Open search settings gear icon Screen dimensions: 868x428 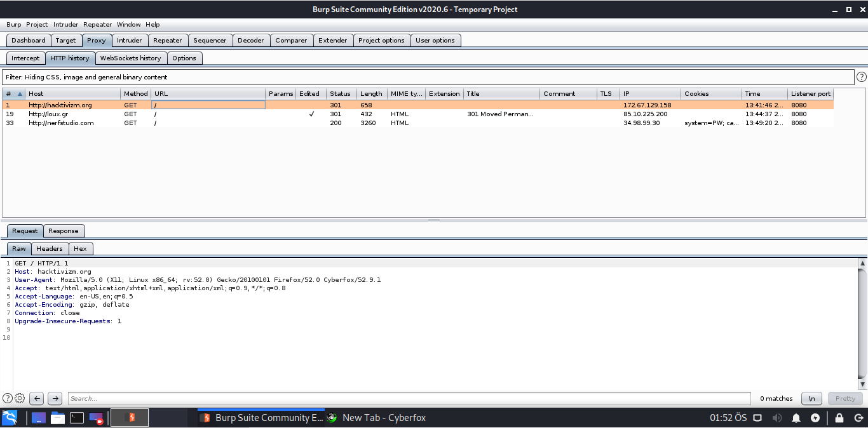(20, 398)
